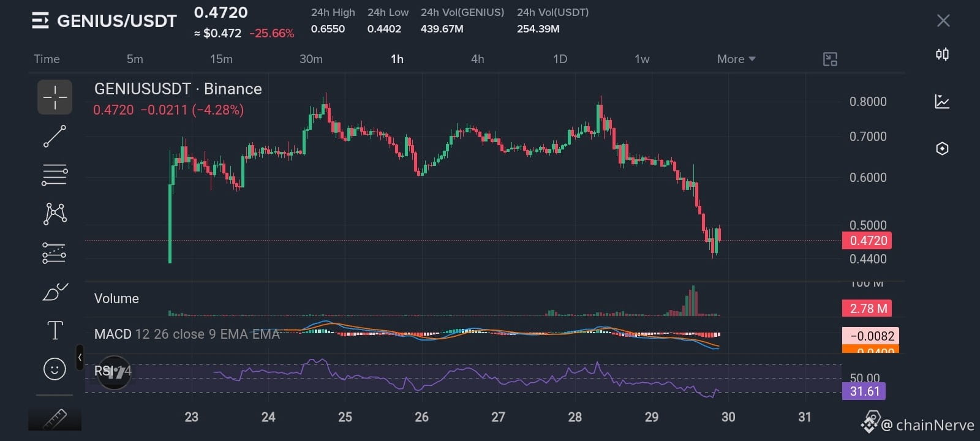The image size is (980, 441).
Task: Click the 2.78 M volume value tag
Action: click(x=867, y=308)
